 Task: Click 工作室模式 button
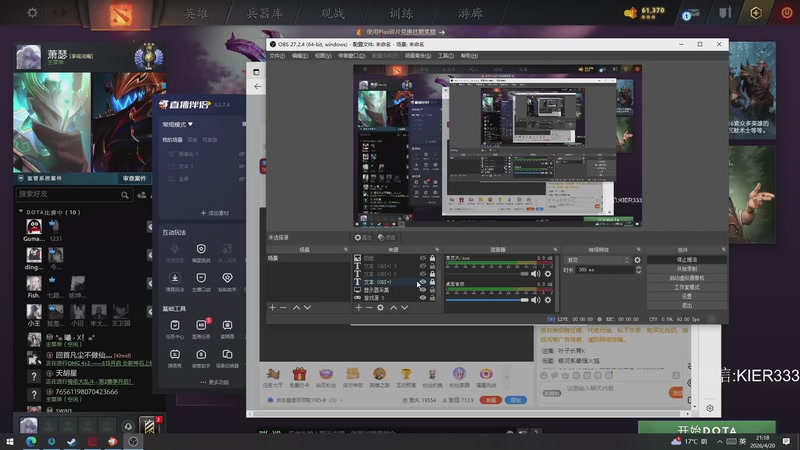(687, 287)
